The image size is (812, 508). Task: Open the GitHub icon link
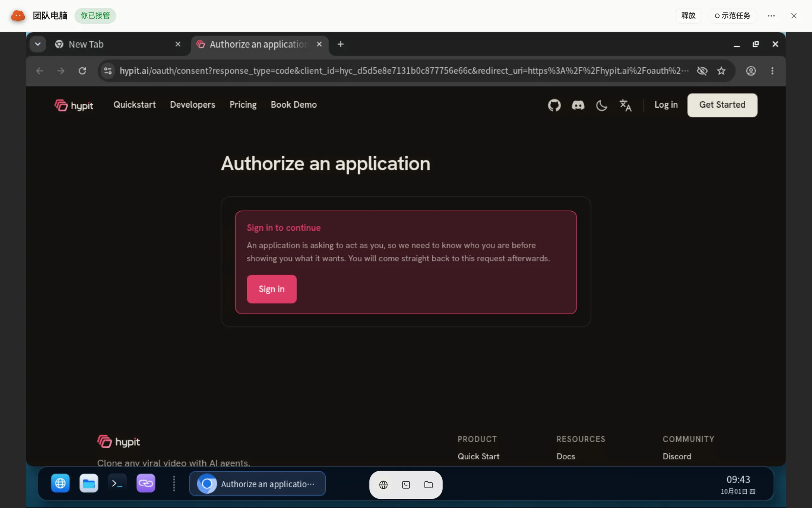(x=554, y=105)
